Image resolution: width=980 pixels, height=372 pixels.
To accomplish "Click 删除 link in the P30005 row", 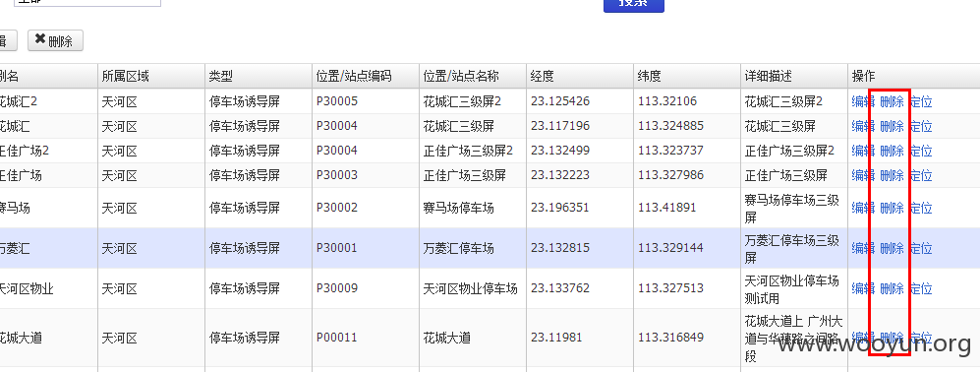I will click(892, 101).
